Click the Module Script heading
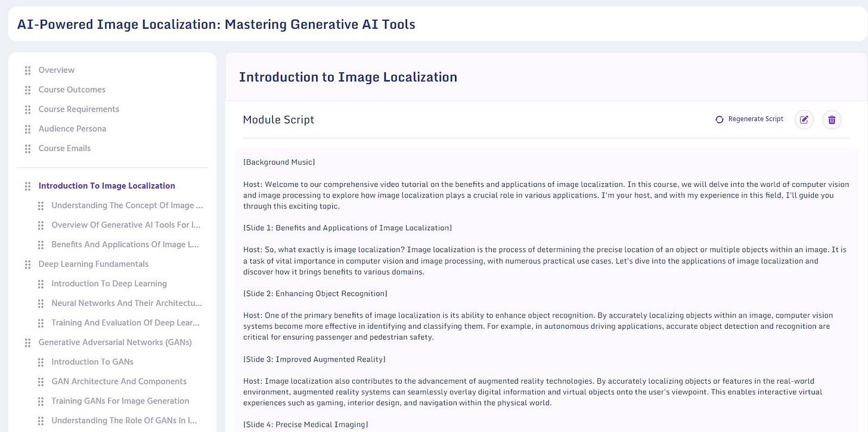The width and height of the screenshot is (868, 432). point(278,119)
